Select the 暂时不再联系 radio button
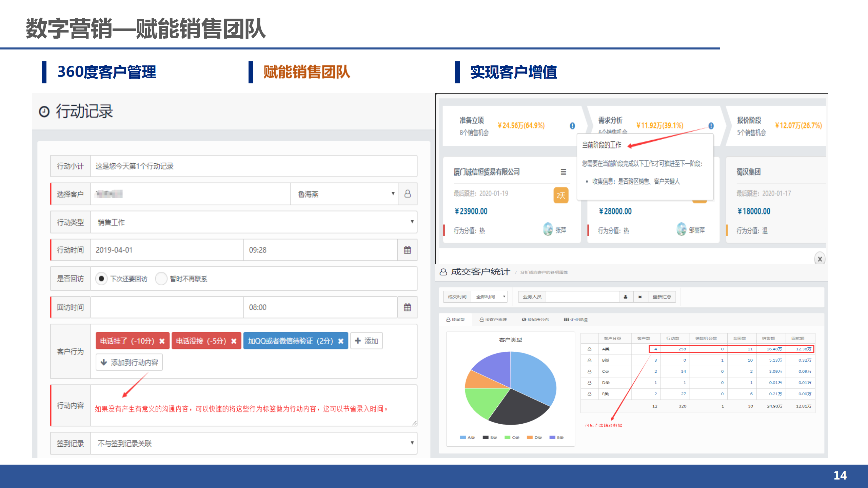The height and width of the screenshot is (488, 868). click(161, 279)
